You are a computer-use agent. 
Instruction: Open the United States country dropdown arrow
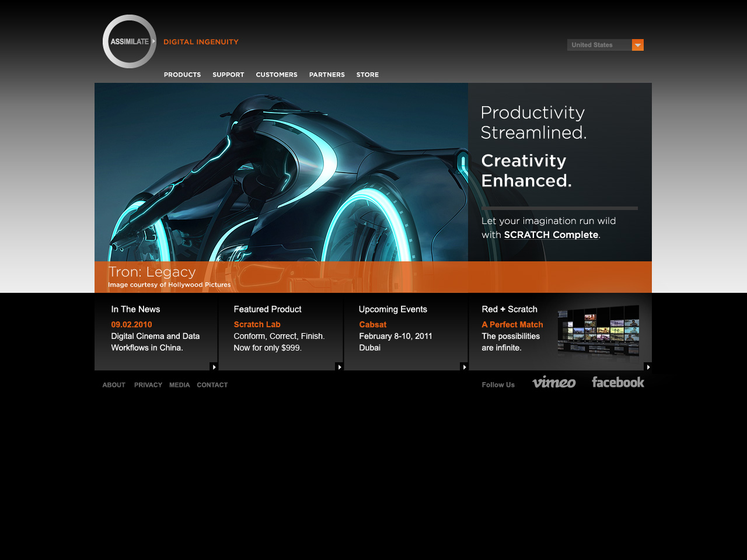coord(638,45)
